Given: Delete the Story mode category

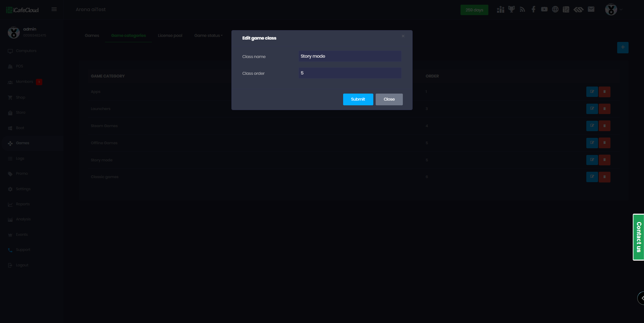Looking at the screenshot, I should [604, 160].
